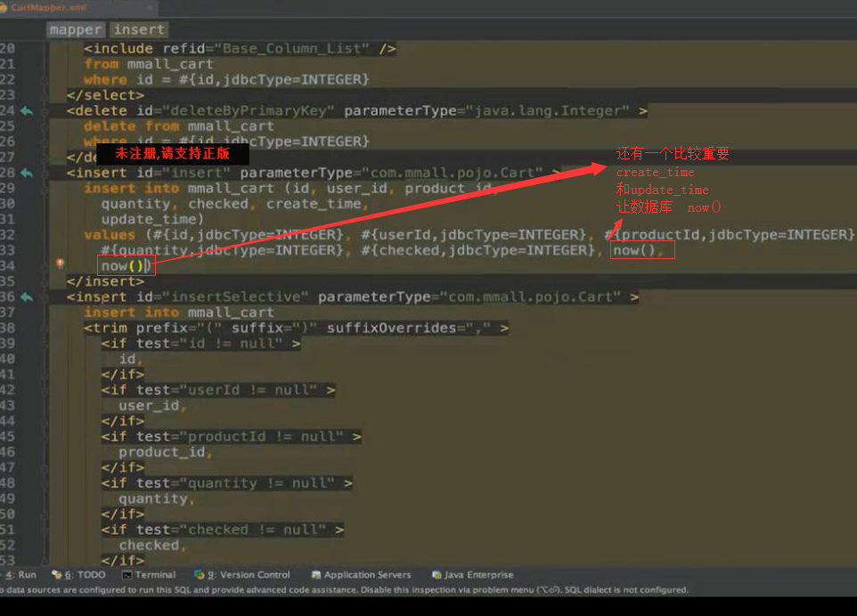Open the 6: TODO tool window
The height and width of the screenshot is (616, 857).
tap(78, 574)
